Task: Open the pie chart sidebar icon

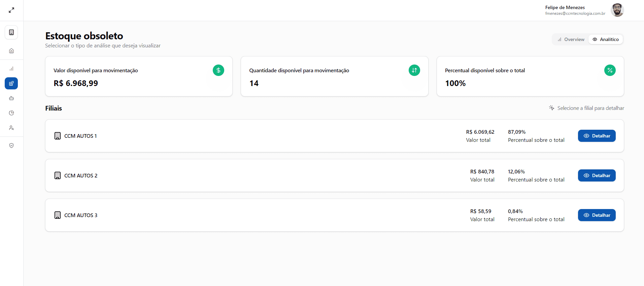Action: coord(11,113)
